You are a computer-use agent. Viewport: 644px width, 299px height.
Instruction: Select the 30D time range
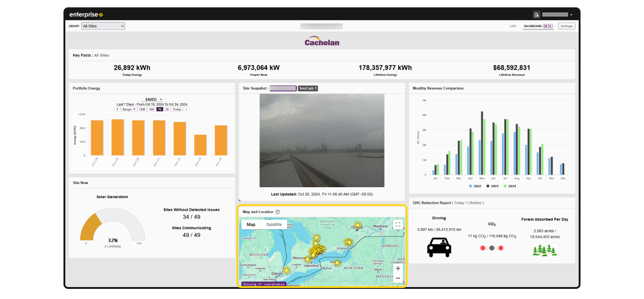point(151,109)
